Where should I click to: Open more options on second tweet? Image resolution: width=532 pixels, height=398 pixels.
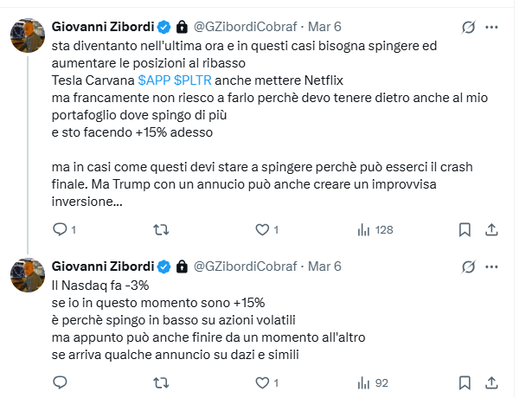click(x=492, y=266)
